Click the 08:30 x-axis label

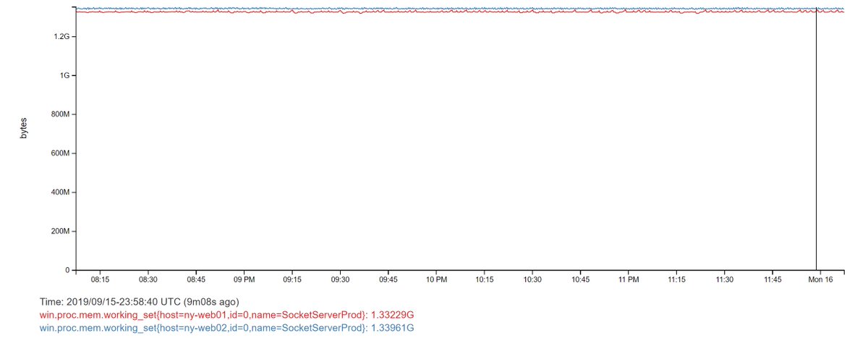(x=148, y=279)
